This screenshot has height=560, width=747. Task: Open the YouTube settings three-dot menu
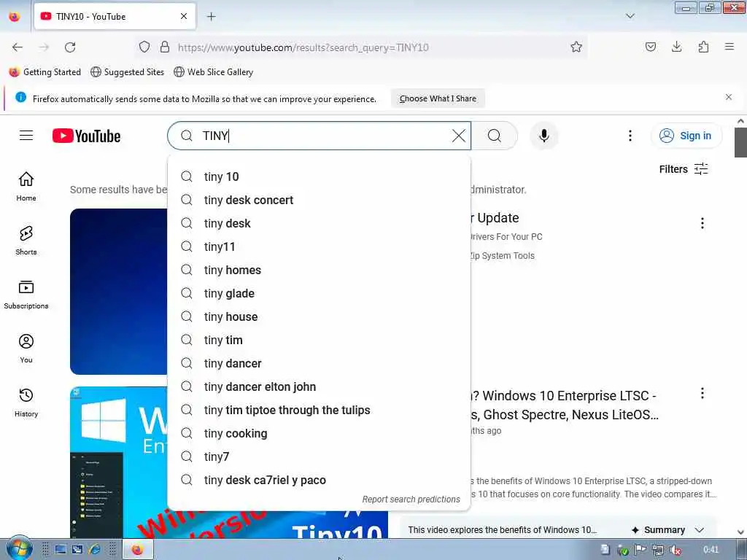point(630,136)
